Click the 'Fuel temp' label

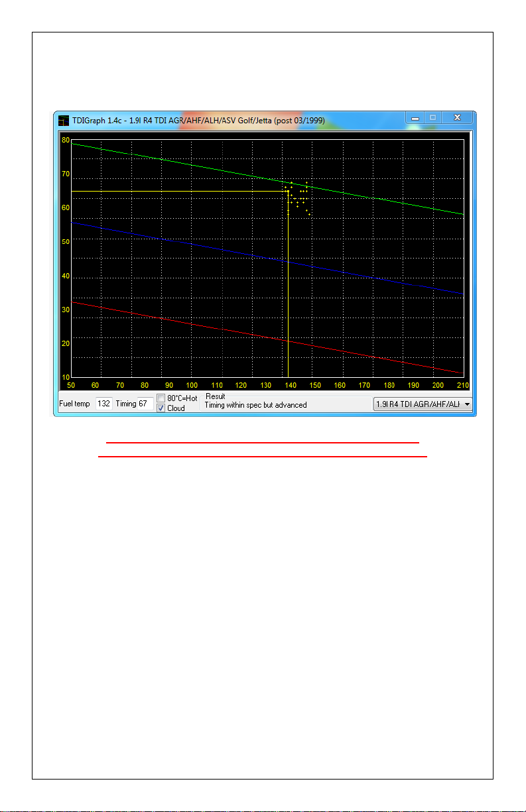(x=74, y=404)
